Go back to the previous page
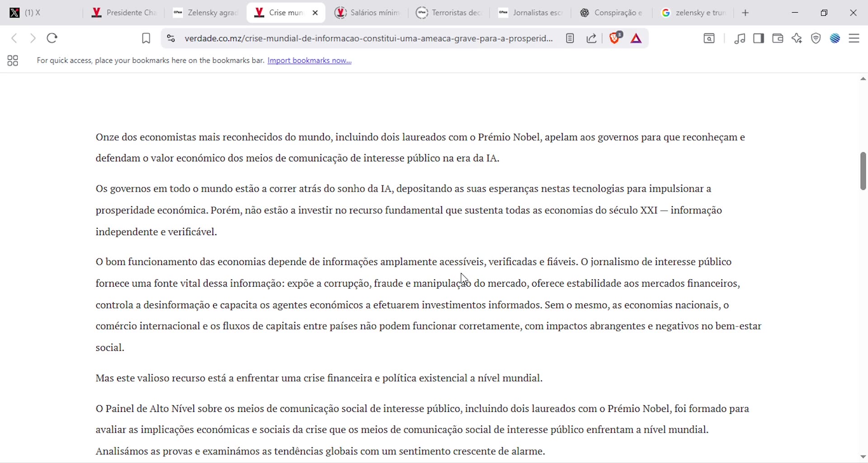 pyautogui.click(x=14, y=38)
